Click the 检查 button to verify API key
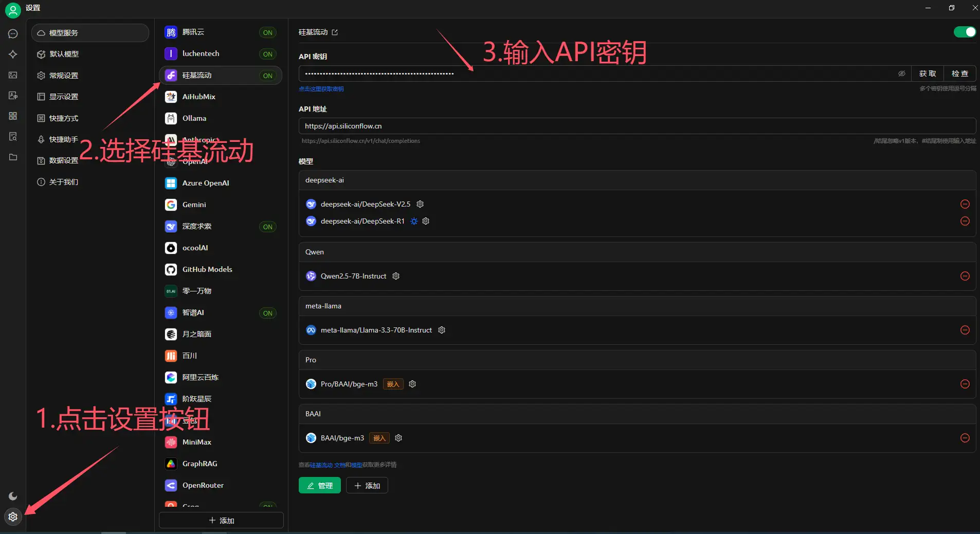The width and height of the screenshot is (980, 534). coord(961,73)
